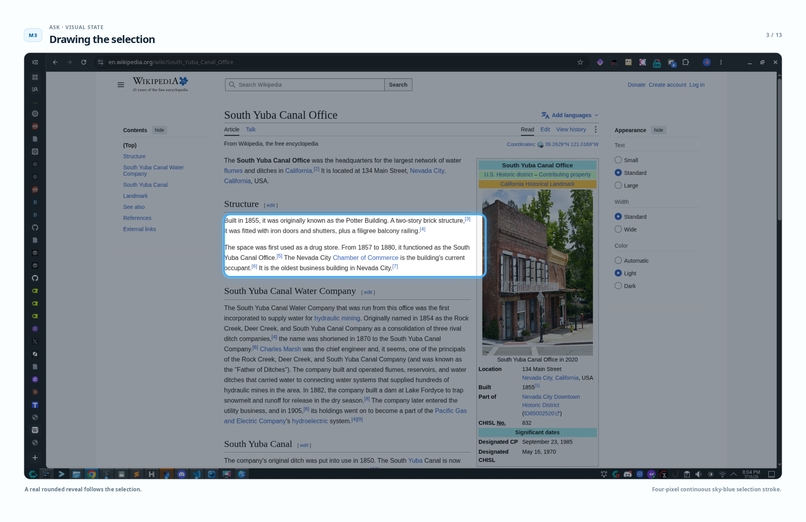Open Wikipedia main hamburger menu
The image size is (806, 522).
pos(121,85)
